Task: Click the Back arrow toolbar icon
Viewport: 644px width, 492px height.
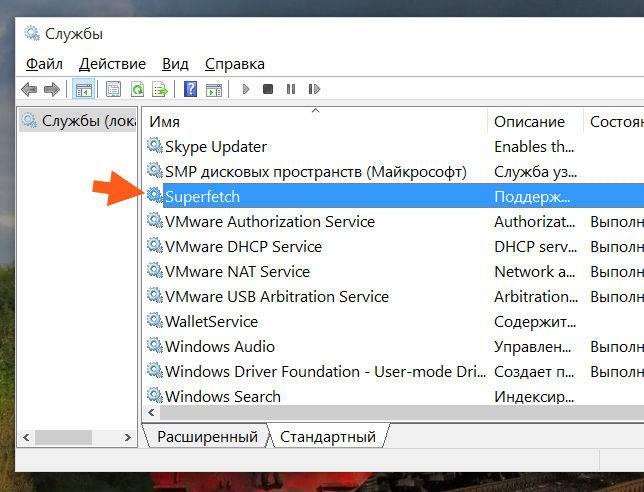Action: 29,89
